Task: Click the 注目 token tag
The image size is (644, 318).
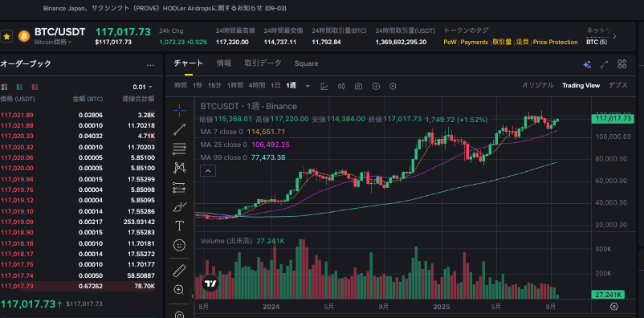Action: click(523, 42)
